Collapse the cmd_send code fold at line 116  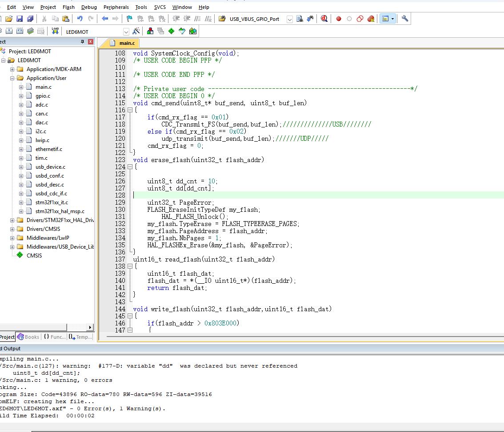pyautogui.click(x=130, y=110)
